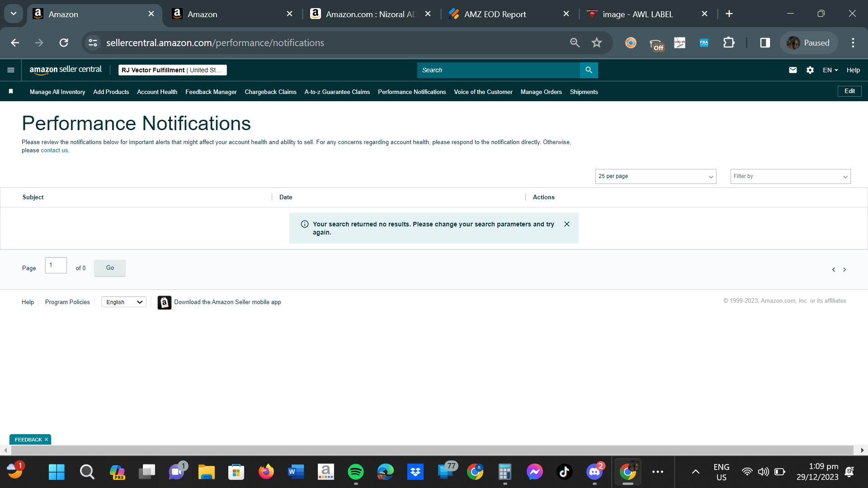Open the browser zoom magnifier icon
This screenshot has height=488, width=868.
[575, 43]
